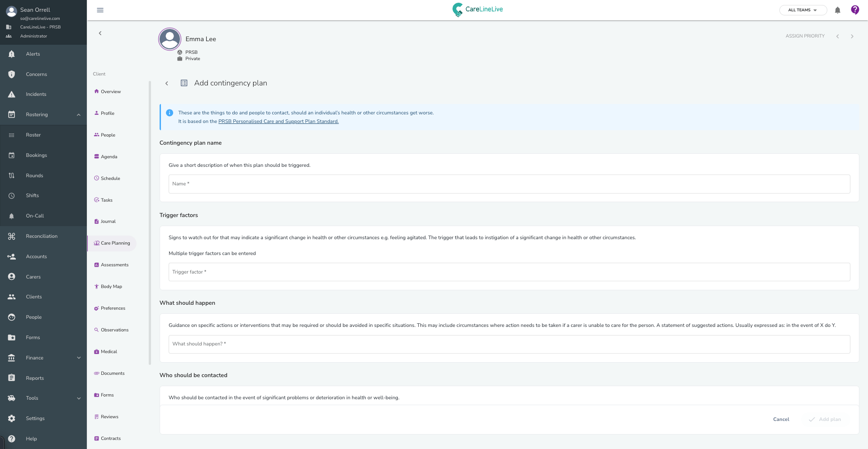Expand the Tools menu section
This screenshot has width=868, height=449.
click(x=79, y=398)
